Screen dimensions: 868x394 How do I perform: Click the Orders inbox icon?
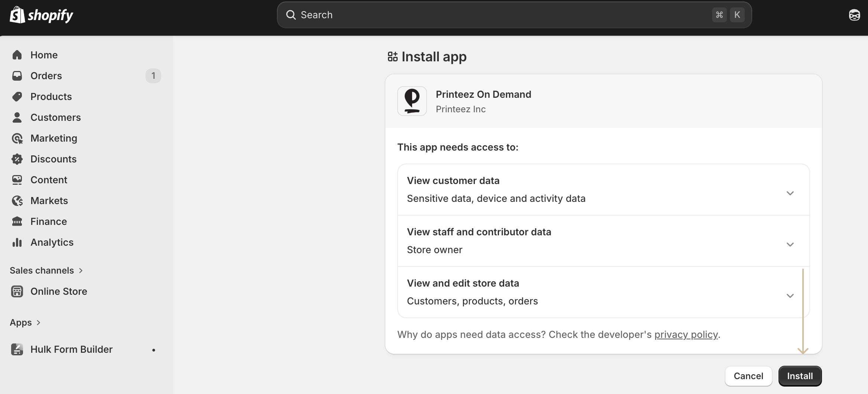click(x=17, y=76)
